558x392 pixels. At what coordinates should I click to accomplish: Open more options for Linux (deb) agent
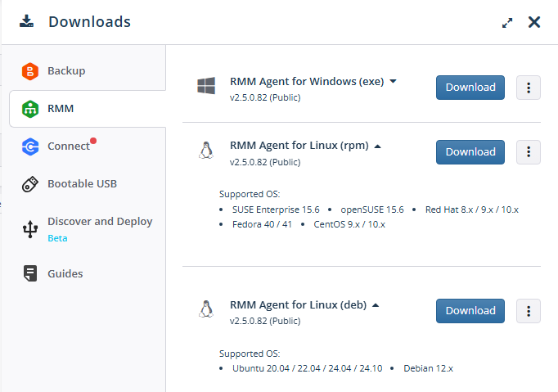(x=529, y=311)
